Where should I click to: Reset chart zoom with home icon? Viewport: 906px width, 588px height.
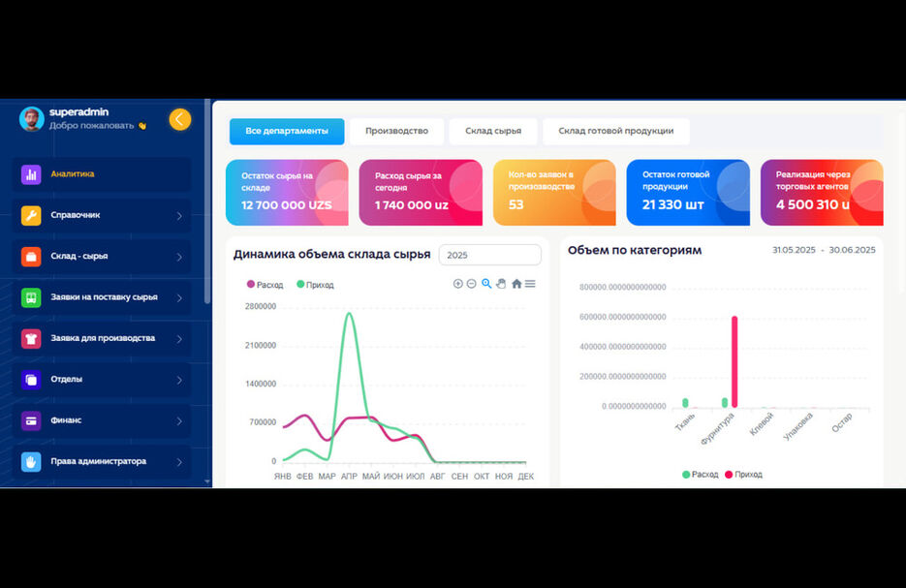[x=516, y=284]
